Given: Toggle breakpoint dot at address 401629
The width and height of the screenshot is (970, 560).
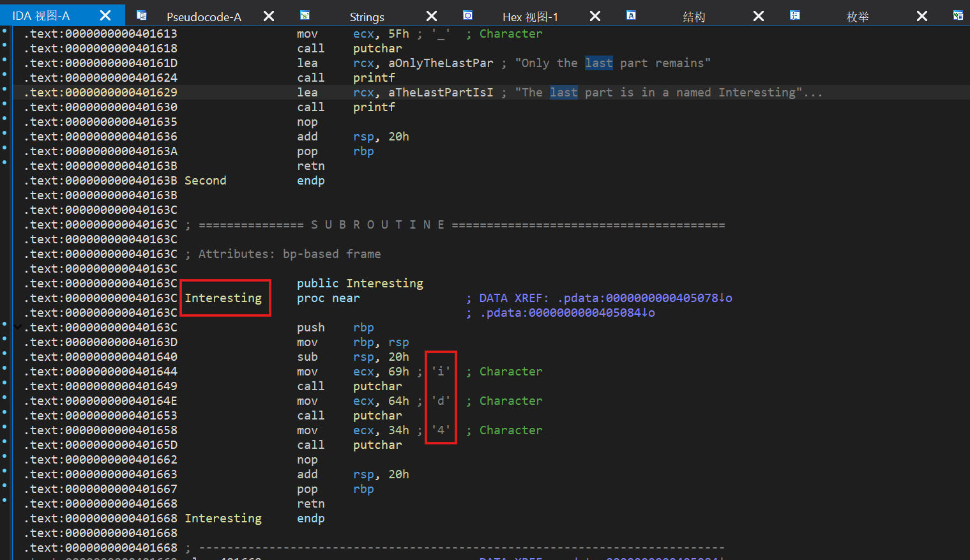Looking at the screenshot, I should (x=4, y=89).
